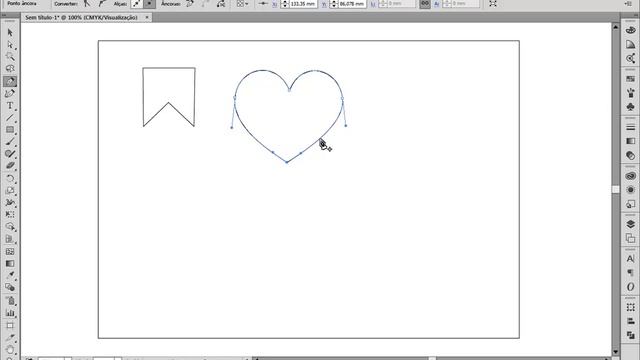Select the Rotate tool
640x360 pixels.
coord(10,178)
